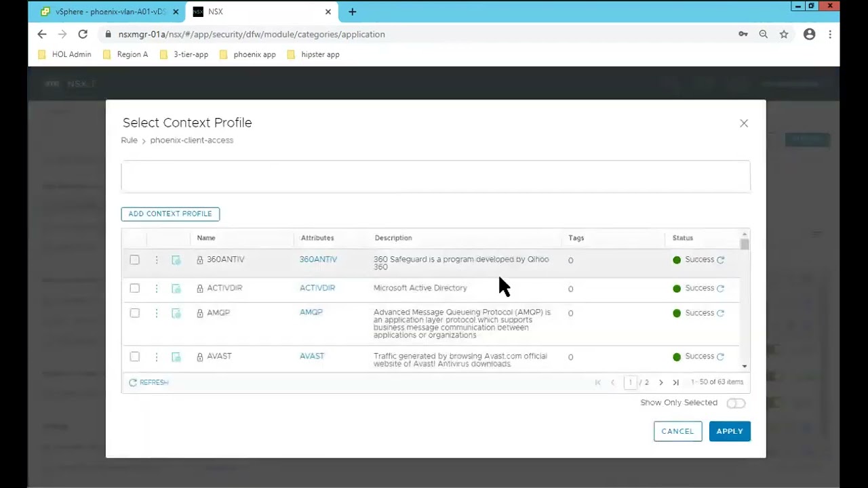Close the Select Context Profile dialog

tap(744, 123)
